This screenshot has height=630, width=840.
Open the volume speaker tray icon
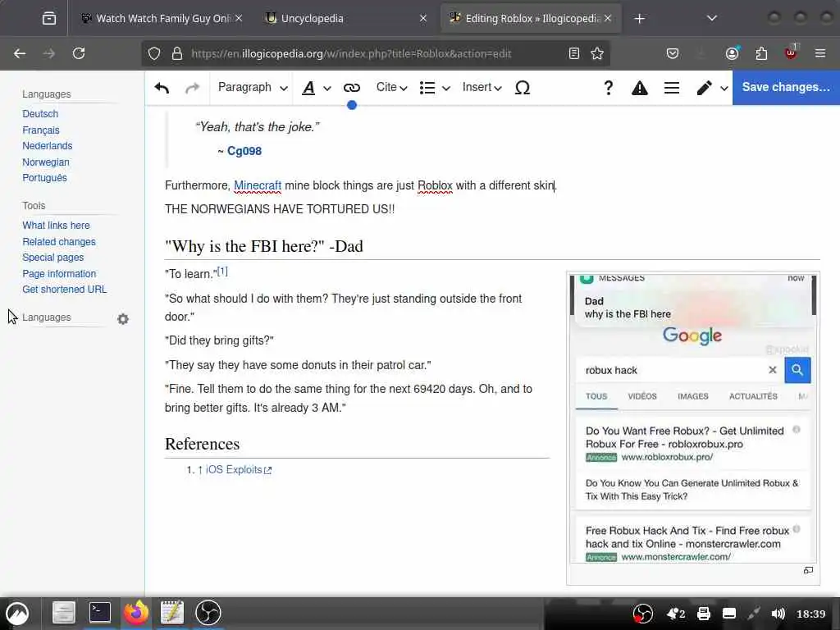coord(778,614)
